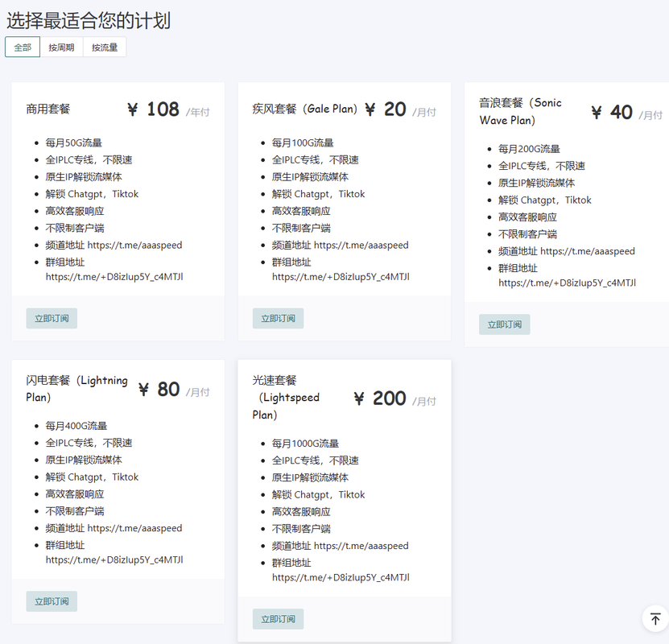The width and height of the screenshot is (669, 644).
Task: Click 全IPLC专线，不限速 in 商用套餐 card
Action: (89, 159)
